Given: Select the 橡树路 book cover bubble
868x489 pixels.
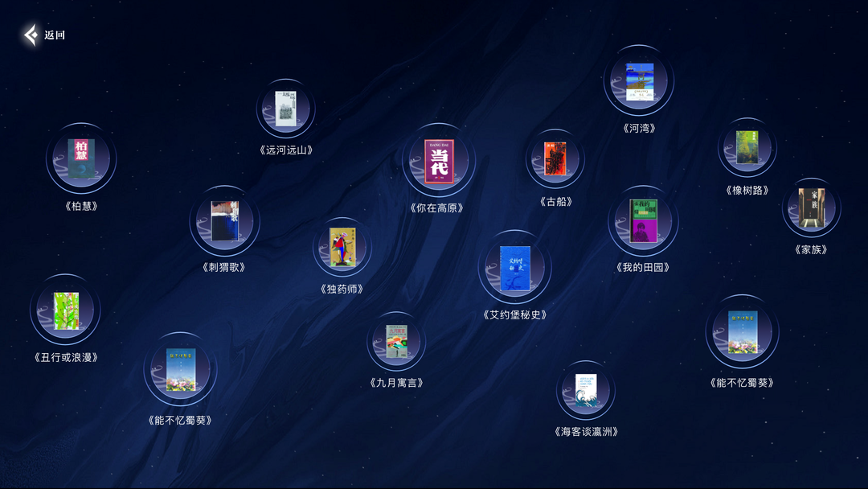Looking at the screenshot, I should pyautogui.click(x=747, y=148).
